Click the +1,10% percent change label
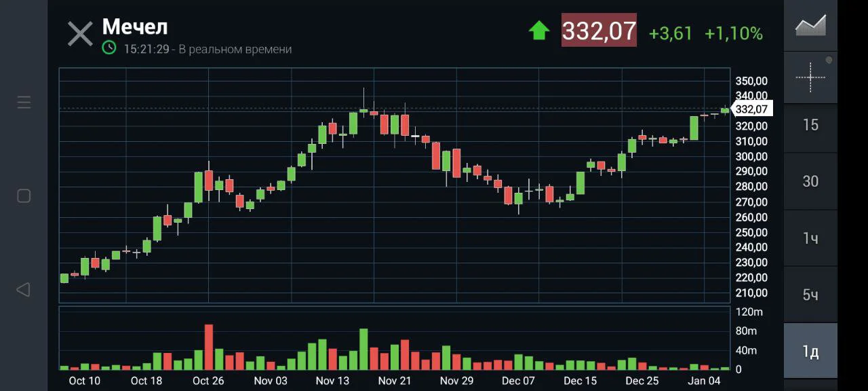The height and width of the screenshot is (391, 868). [733, 33]
